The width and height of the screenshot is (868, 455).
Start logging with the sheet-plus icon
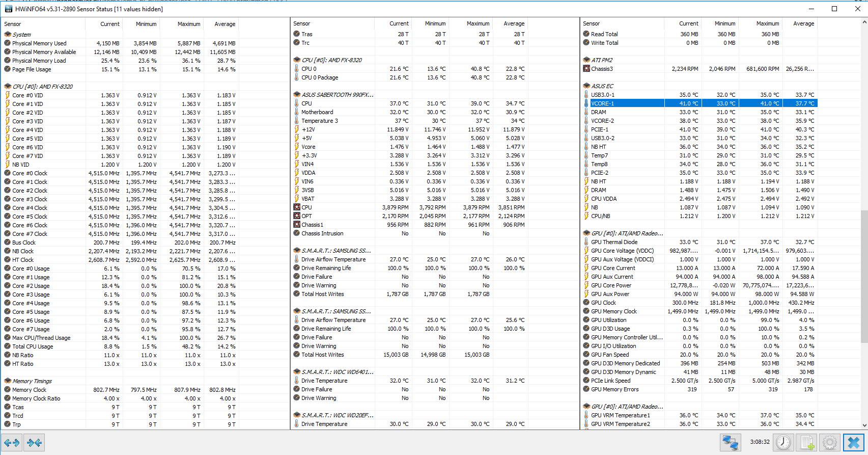(807, 442)
